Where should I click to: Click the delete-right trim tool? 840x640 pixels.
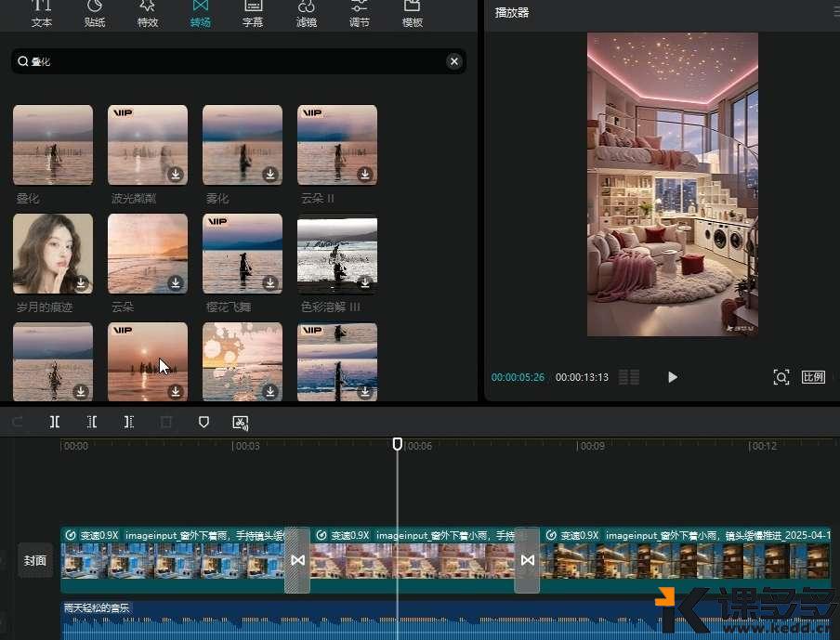(x=128, y=423)
